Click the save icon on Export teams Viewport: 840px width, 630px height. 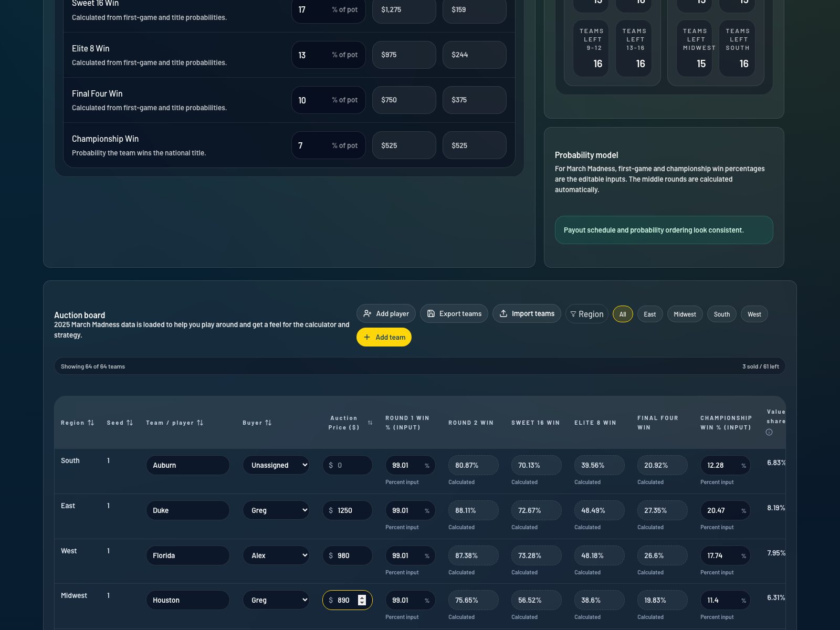432,313
